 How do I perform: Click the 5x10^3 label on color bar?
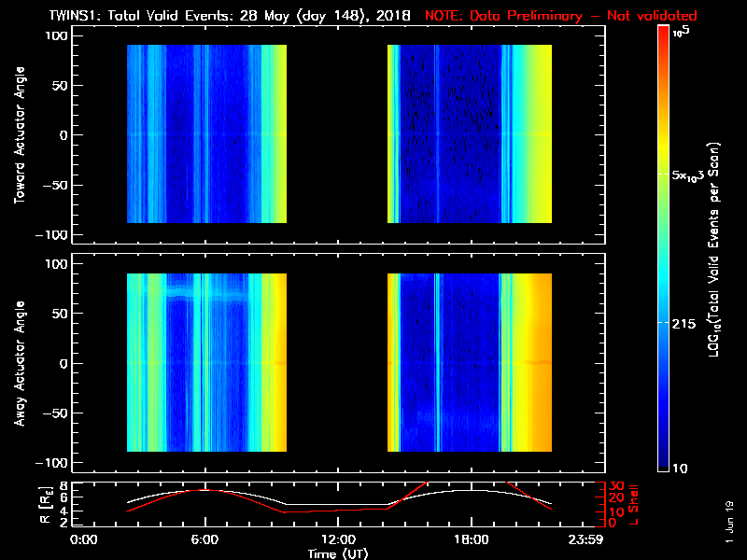(691, 176)
